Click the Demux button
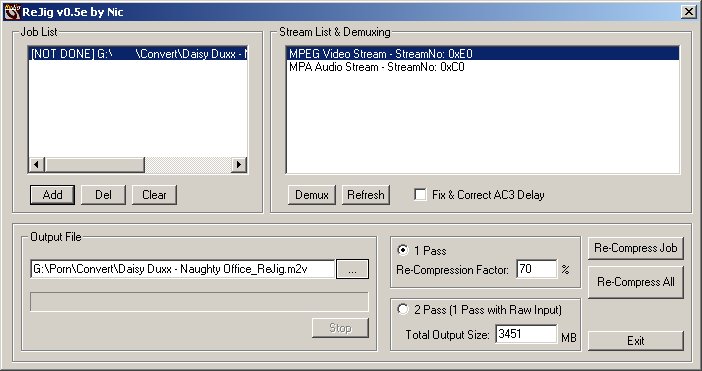 (312, 195)
